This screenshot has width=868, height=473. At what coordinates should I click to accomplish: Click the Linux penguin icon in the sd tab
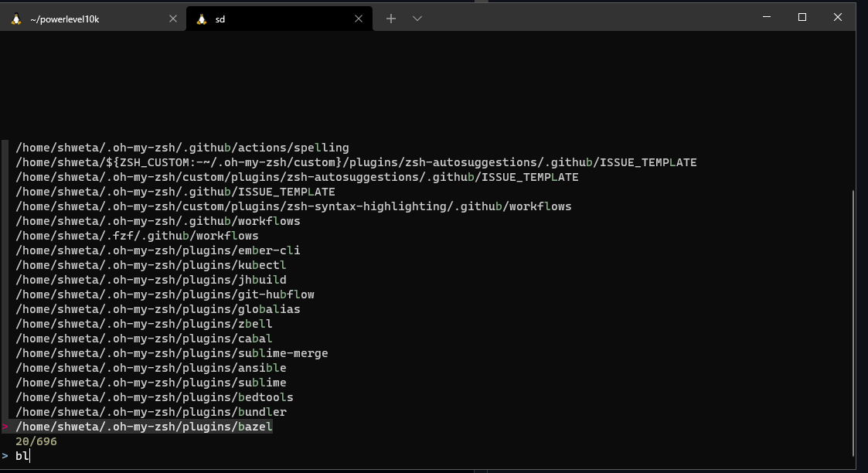(202, 19)
